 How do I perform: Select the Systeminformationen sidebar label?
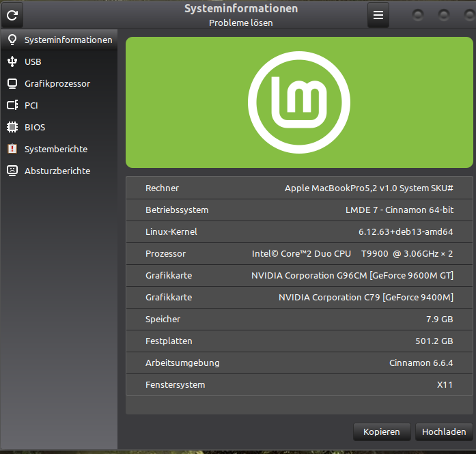click(x=68, y=40)
